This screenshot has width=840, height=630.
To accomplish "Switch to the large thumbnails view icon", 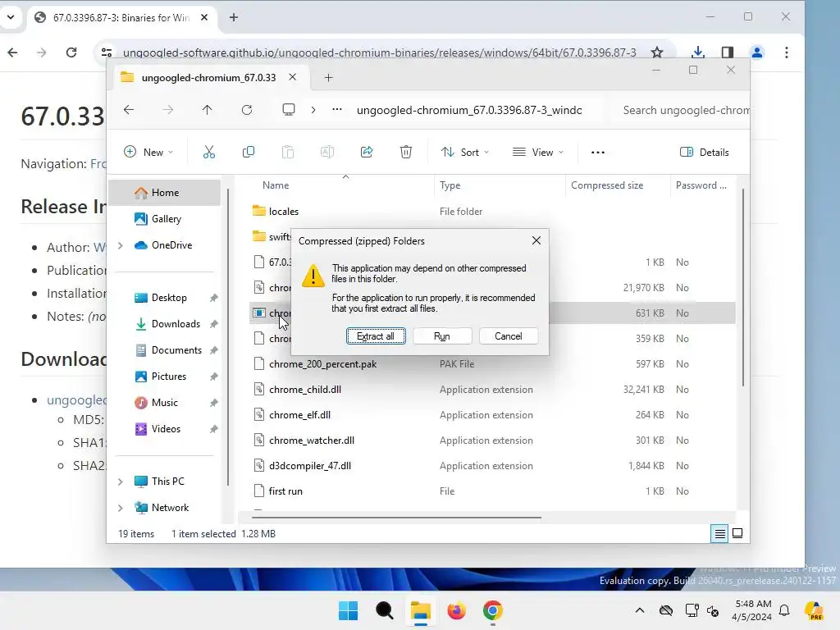I will pos(737,533).
